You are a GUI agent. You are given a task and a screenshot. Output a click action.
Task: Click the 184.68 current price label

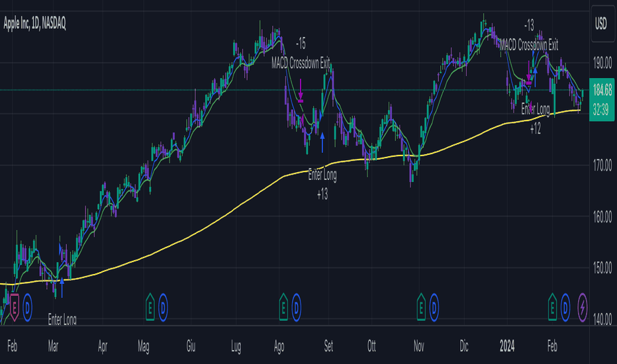pos(602,90)
